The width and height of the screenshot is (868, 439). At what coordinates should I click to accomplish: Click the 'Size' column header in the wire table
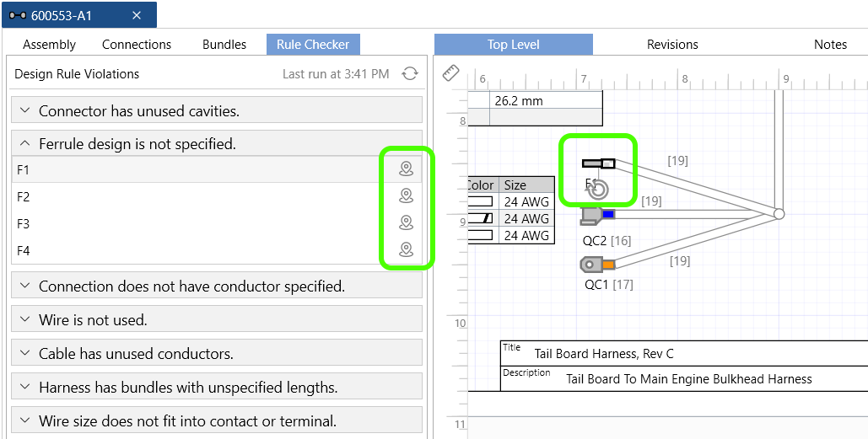point(526,185)
